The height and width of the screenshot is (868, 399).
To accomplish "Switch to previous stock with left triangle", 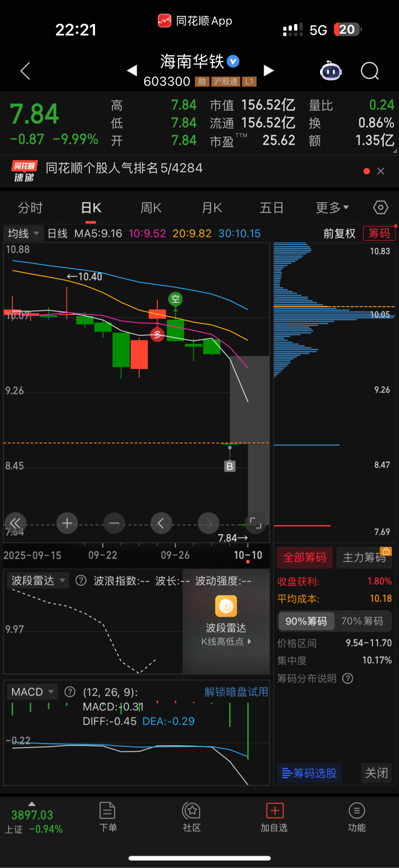I will pos(132,71).
